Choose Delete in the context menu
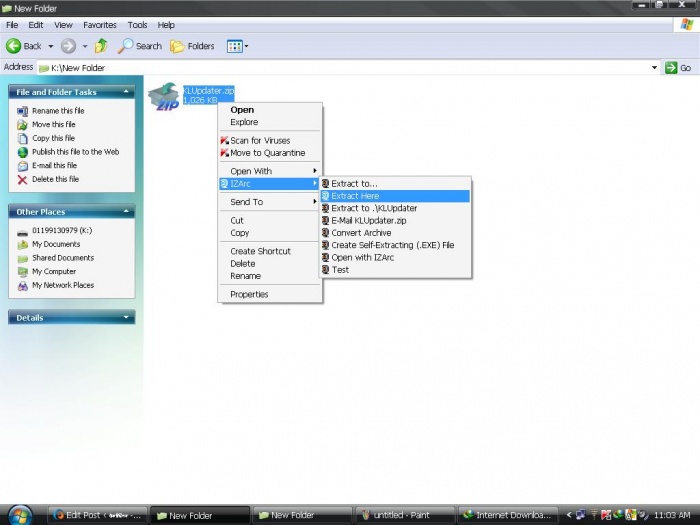This screenshot has width=700, height=525. point(270,264)
